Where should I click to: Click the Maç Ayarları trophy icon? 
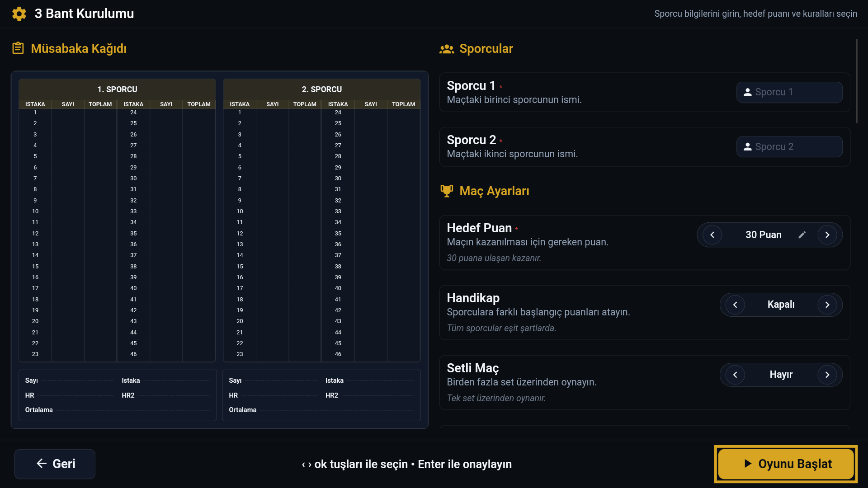pos(447,191)
